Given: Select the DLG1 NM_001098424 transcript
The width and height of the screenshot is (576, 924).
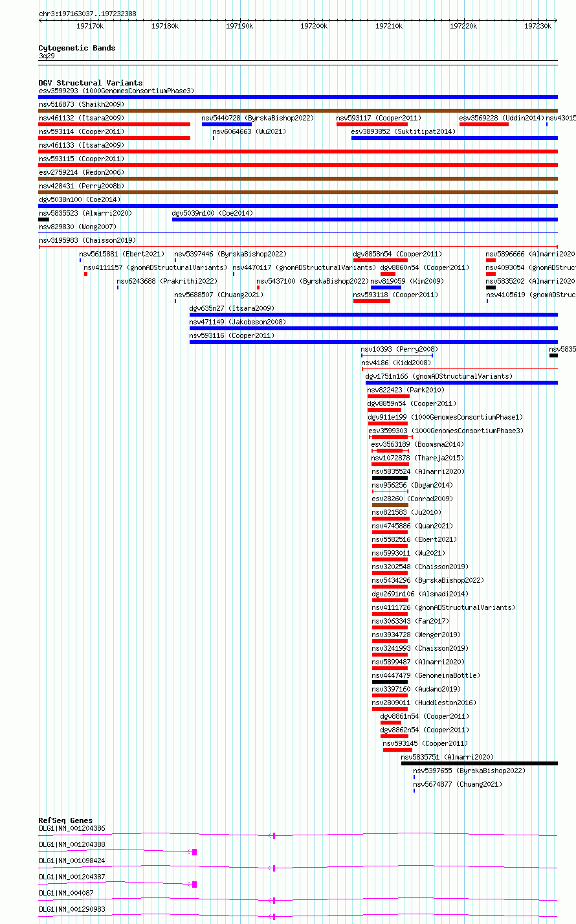Looking at the screenshot, I should pyautogui.click(x=298, y=868).
